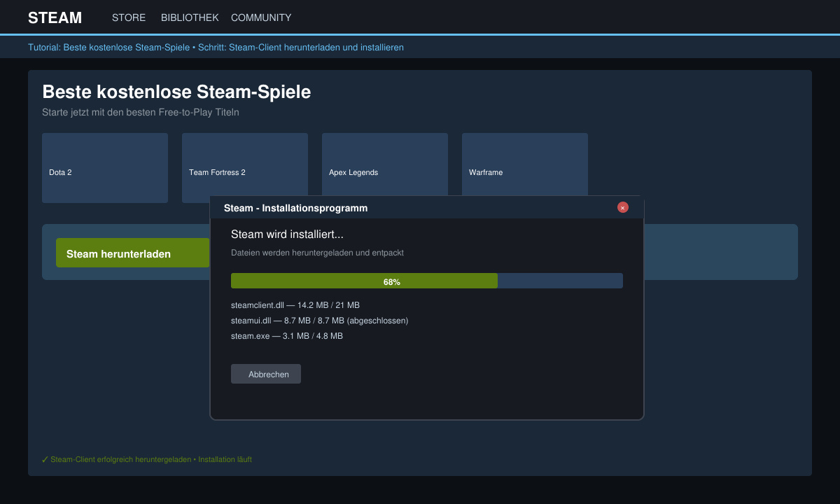Viewport: 840px width, 504px height.
Task: Click the steamclient.dll download line
Action: [295, 305]
